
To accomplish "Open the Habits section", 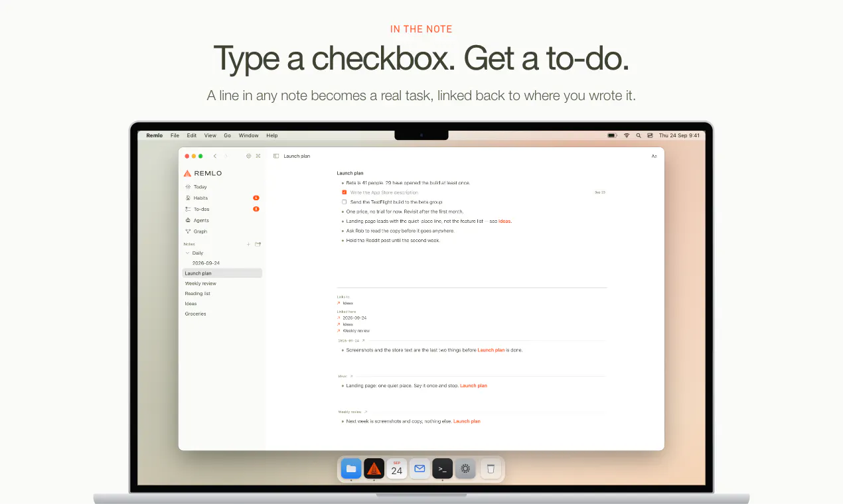I will coord(196,198).
